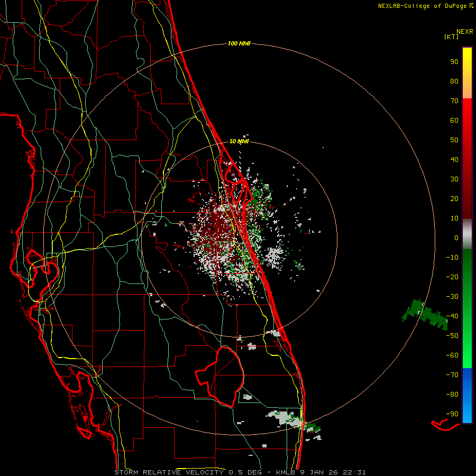This screenshot has height=476, width=476.
Task: Select the 0 value on velocity scale
Action: click(456, 238)
